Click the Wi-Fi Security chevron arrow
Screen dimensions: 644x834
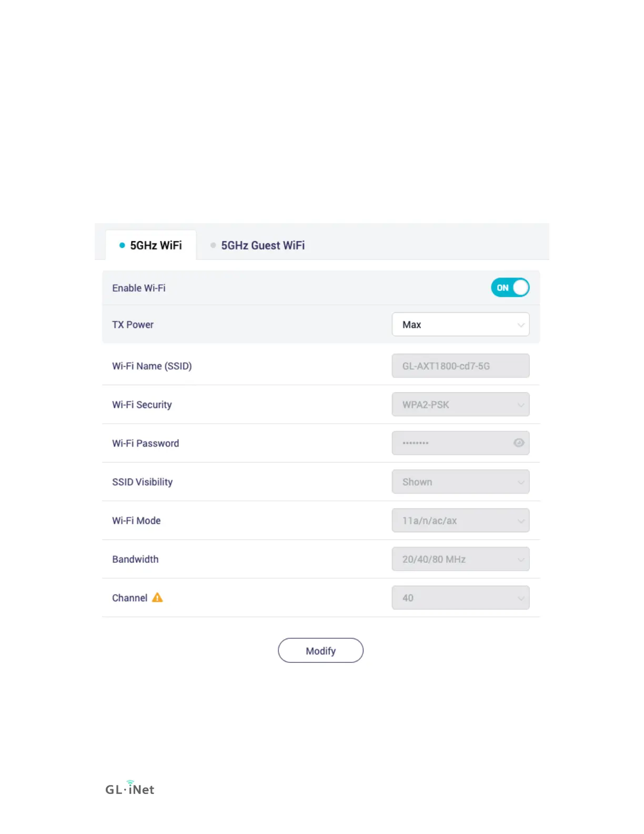point(521,405)
